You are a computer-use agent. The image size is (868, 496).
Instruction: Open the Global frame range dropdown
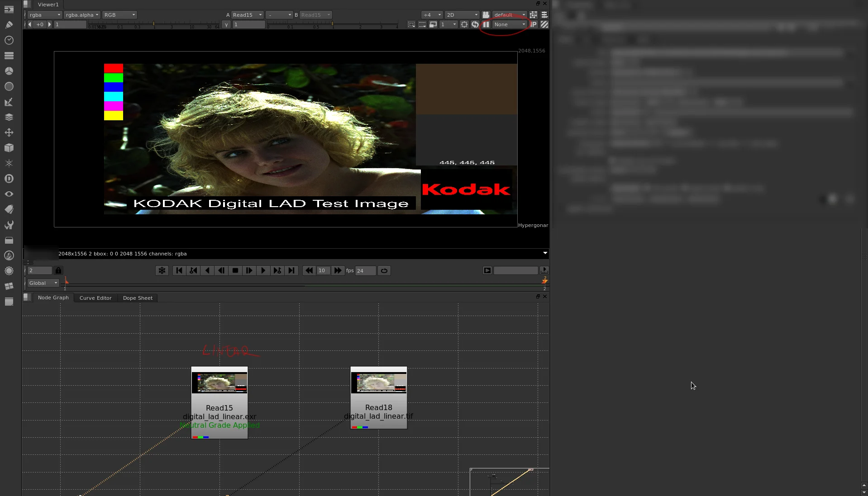point(43,283)
